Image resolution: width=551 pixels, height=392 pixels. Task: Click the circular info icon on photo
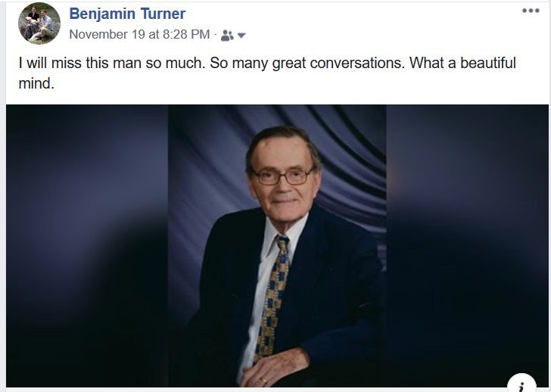point(521,383)
